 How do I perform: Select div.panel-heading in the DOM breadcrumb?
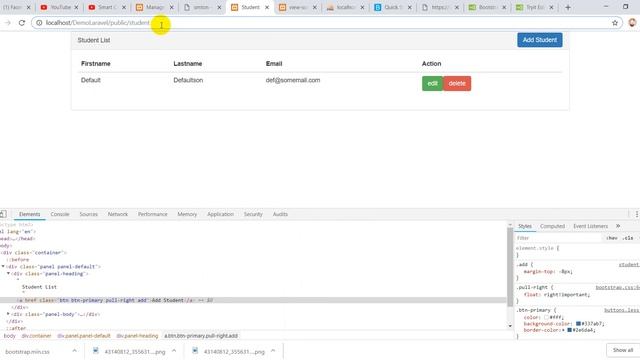tap(137, 336)
